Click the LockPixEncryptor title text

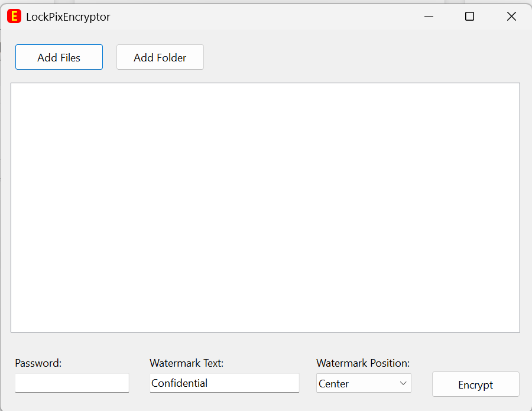pos(66,17)
